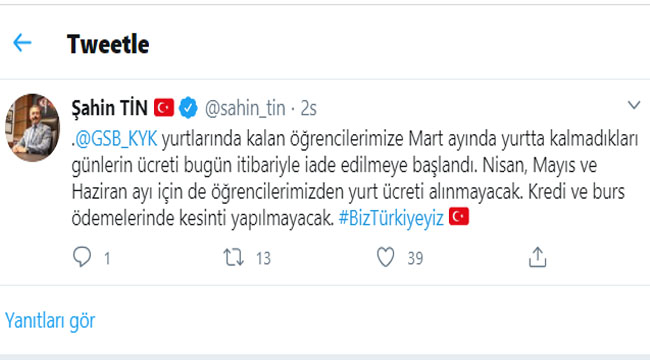Image resolution: width=650 pixels, height=360 pixels.
Task: Click the 2s timestamp of the tweet
Action: point(308,109)
